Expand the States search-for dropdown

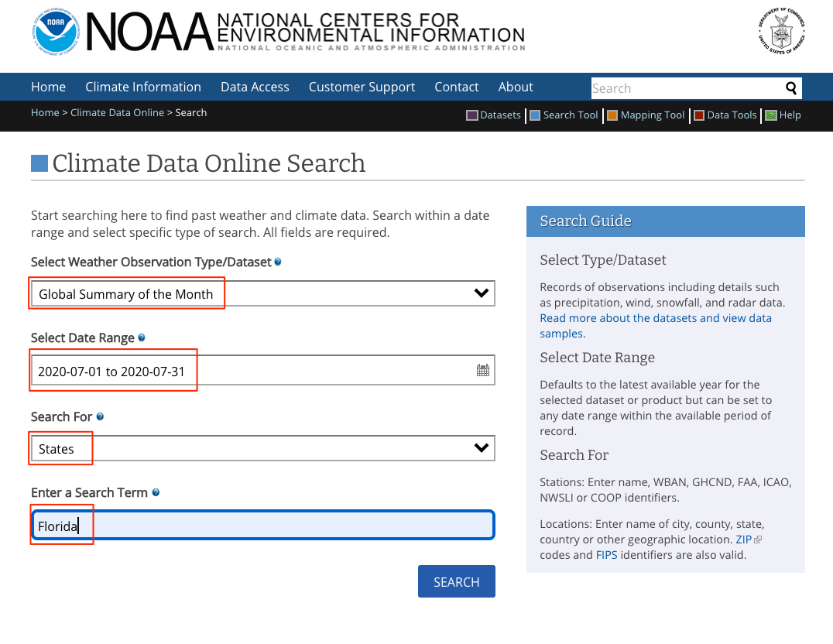point(262,448)
